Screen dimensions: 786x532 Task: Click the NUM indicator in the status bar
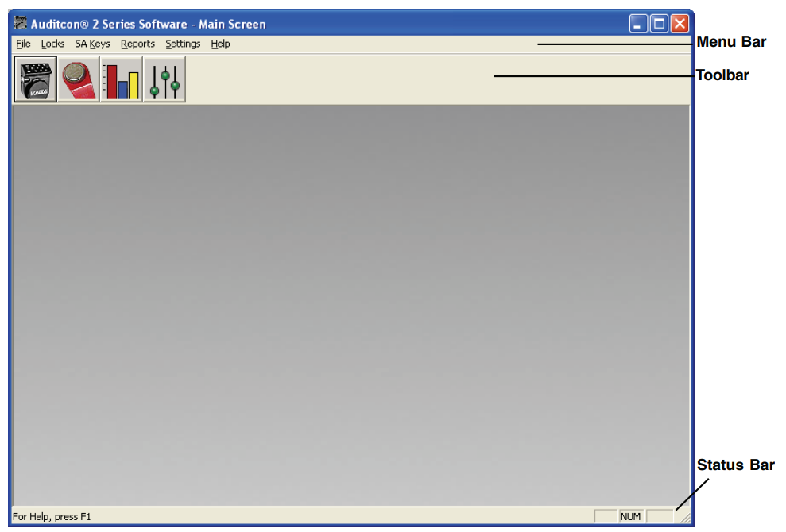pos(630,517)
